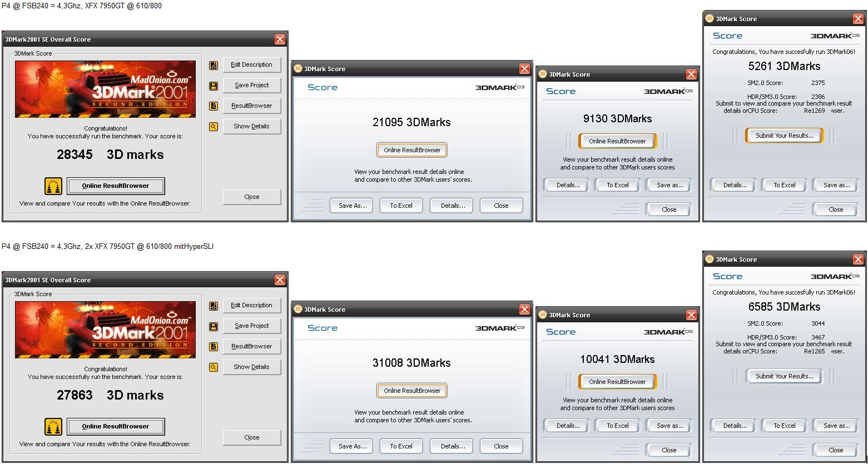The width and height of the screenshot is (868, 464).
Task: Click the ResultBrowser icon in the 28345 score window
Action: [x=214, y=106]
